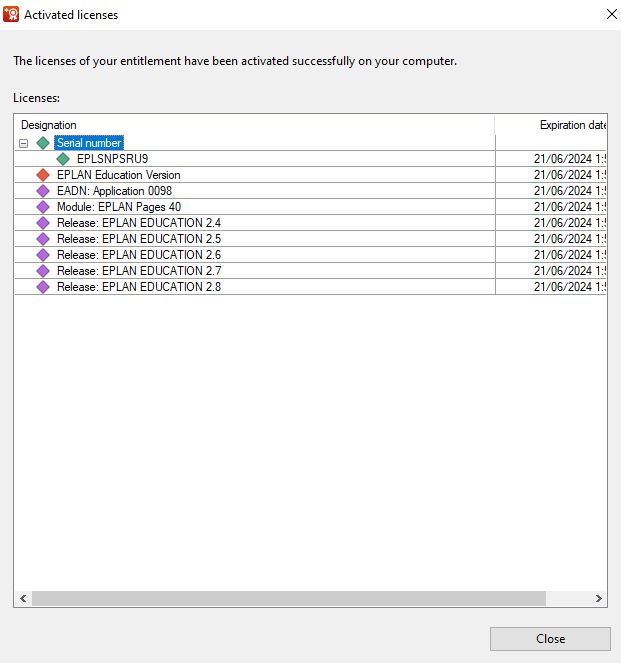The image size is (621, 663).
Task: Click purple diamond icon of EADN: Application 0098
Action: coord(43,191)
